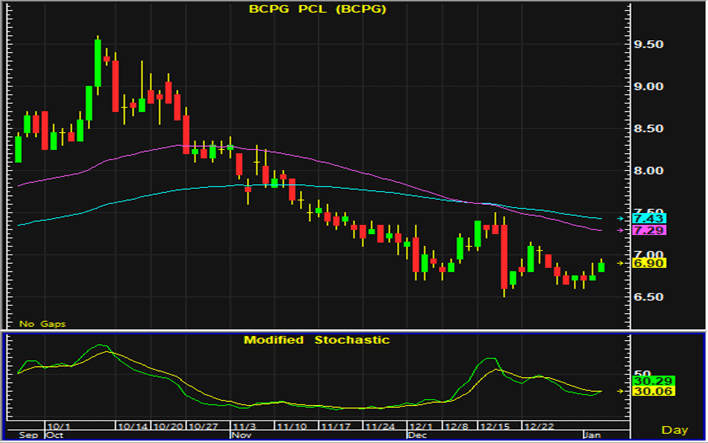Click the 11/24 date on time axis
Image resolution: width=708 pixels, height=443 pixels.
[380, 425]
